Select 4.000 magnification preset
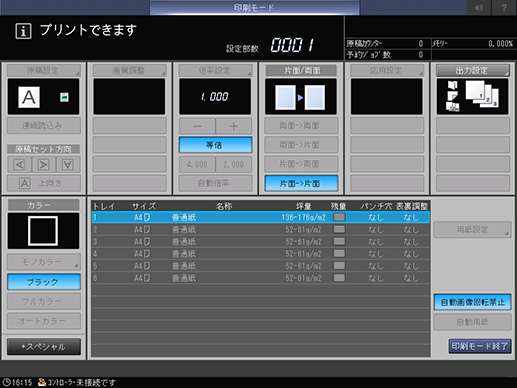Image resolution: width=517 pixels, height=388 pixels. pyautogui.click(x=197, y=164)
